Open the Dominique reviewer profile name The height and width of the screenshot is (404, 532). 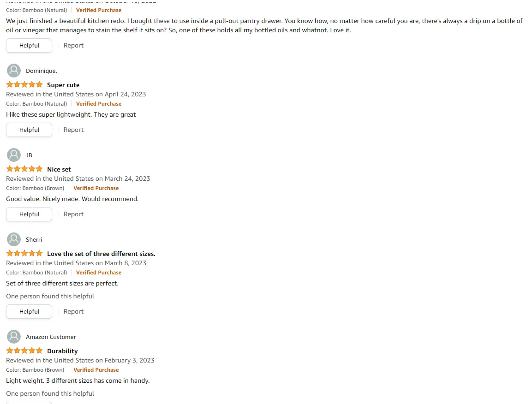pyautogui.click(x=42, y=71)
